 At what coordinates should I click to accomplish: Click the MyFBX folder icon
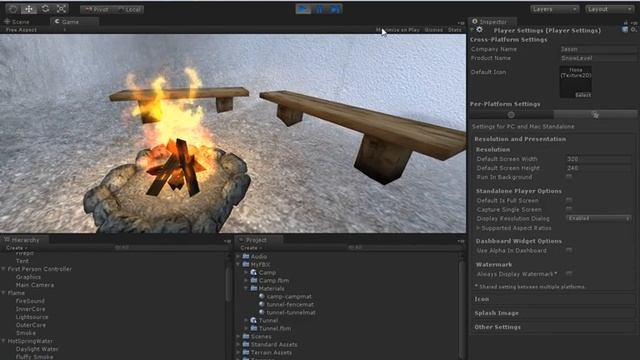click(246, 264)
